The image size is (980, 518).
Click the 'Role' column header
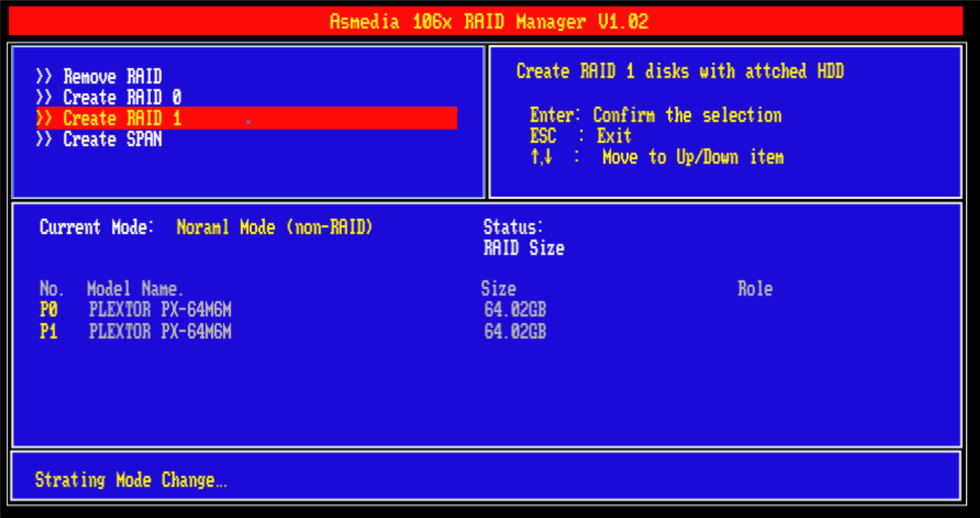[x=755, y=289]
